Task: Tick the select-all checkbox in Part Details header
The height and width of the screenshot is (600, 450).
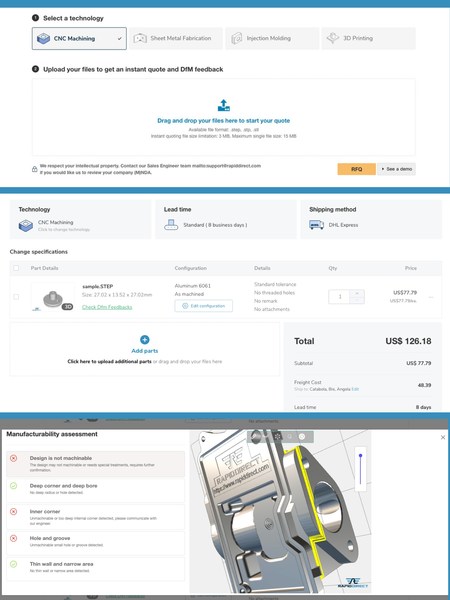Action: [x=16, y=268]
